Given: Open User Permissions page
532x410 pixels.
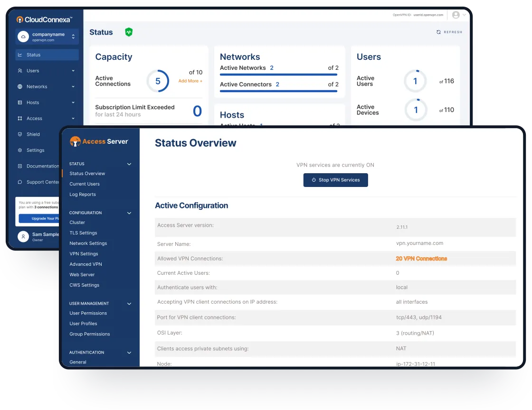Looking at the screenshot, I should pos(88,313).
